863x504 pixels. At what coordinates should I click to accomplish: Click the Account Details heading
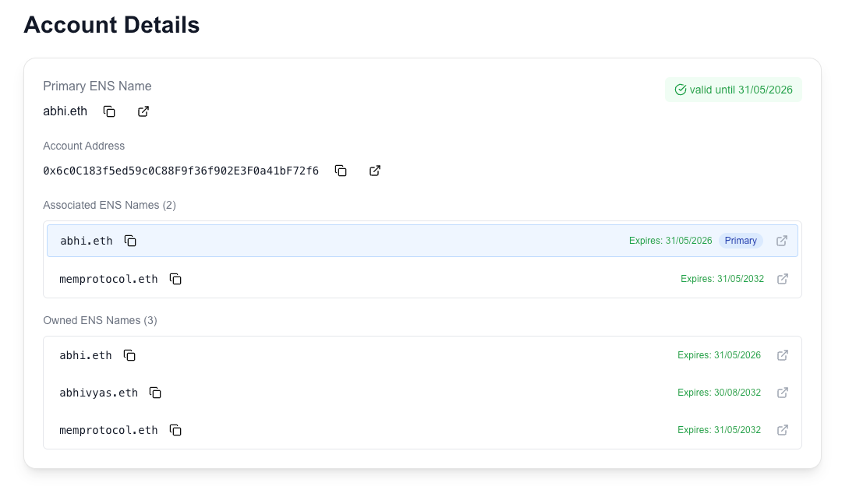pyautogui.click(x=111, y=25)
